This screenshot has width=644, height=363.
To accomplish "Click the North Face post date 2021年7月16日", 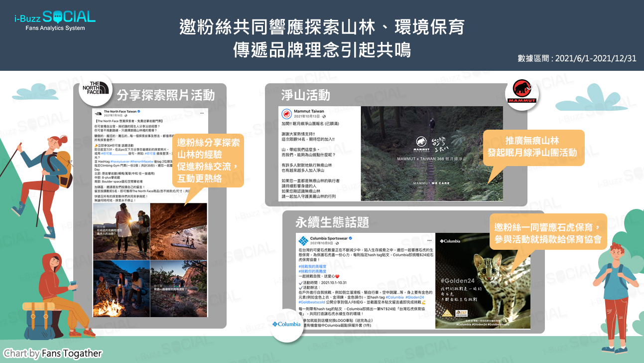I will pyautogui.click(x=114, y=115).
